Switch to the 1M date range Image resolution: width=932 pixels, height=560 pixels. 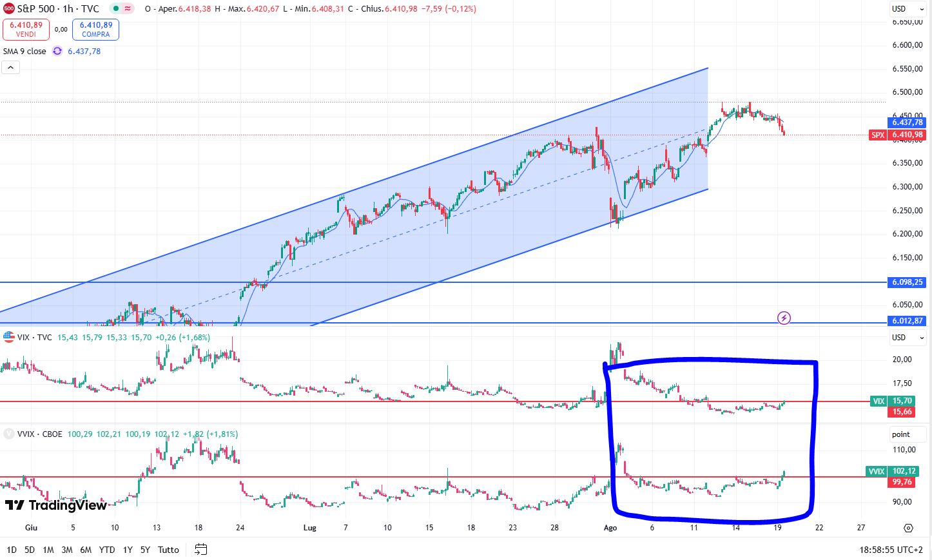[x=48, y=550]
